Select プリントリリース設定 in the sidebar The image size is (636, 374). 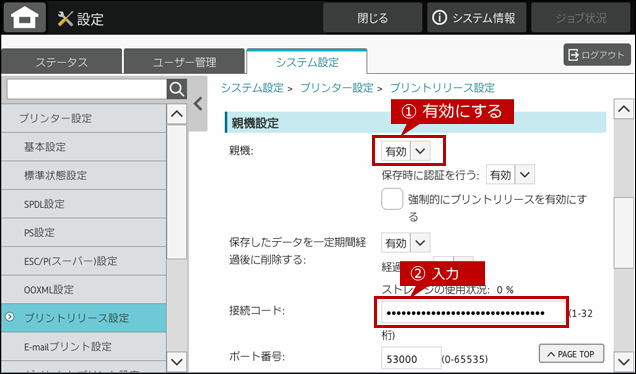[x=84, y=318]
